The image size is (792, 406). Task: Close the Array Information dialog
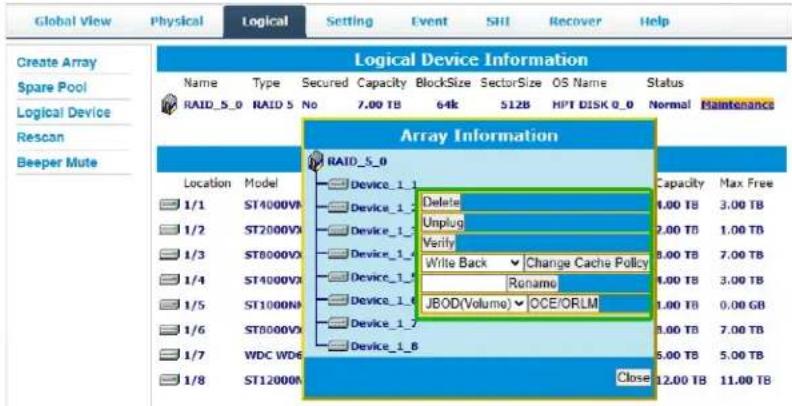(633, 377)
